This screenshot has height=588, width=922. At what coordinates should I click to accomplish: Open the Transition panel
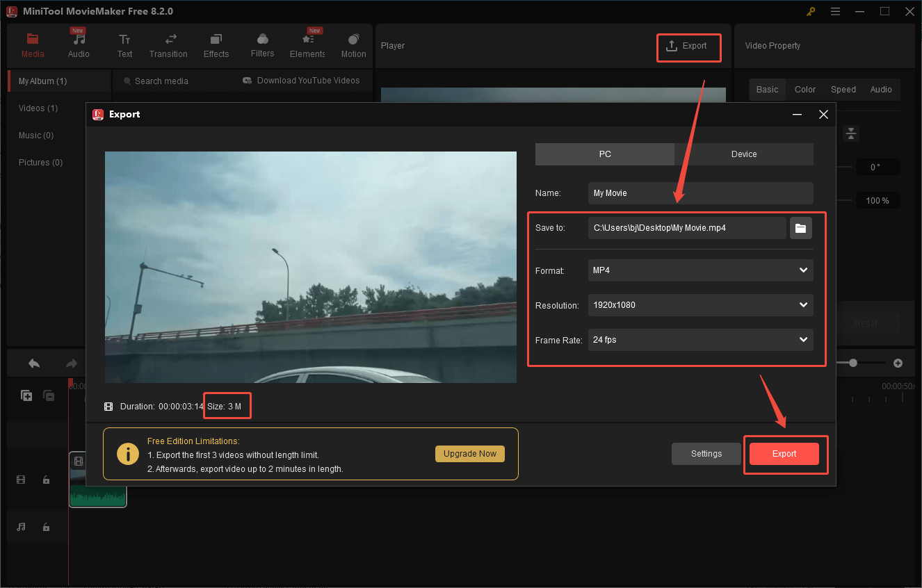pos(168,44)
